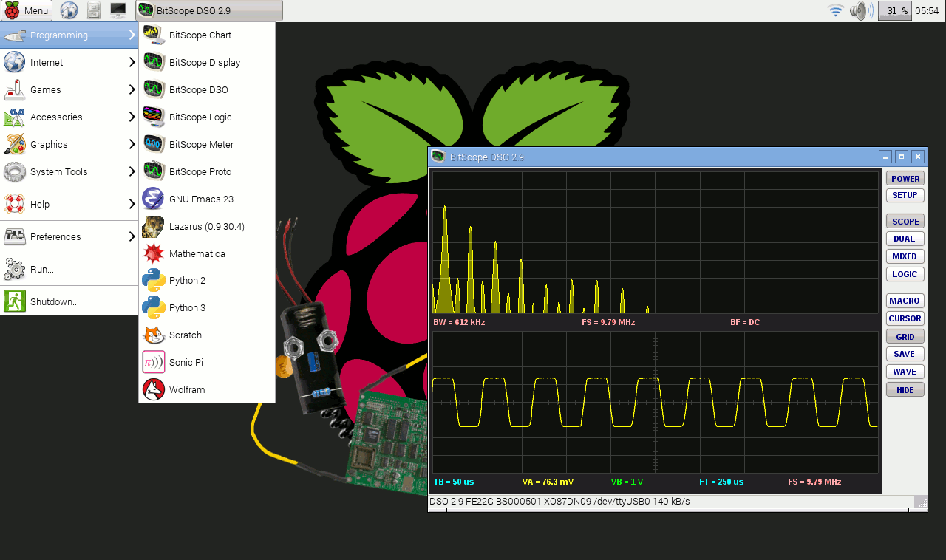Open the terminal monitor icon in taskbar

[118, 10]
